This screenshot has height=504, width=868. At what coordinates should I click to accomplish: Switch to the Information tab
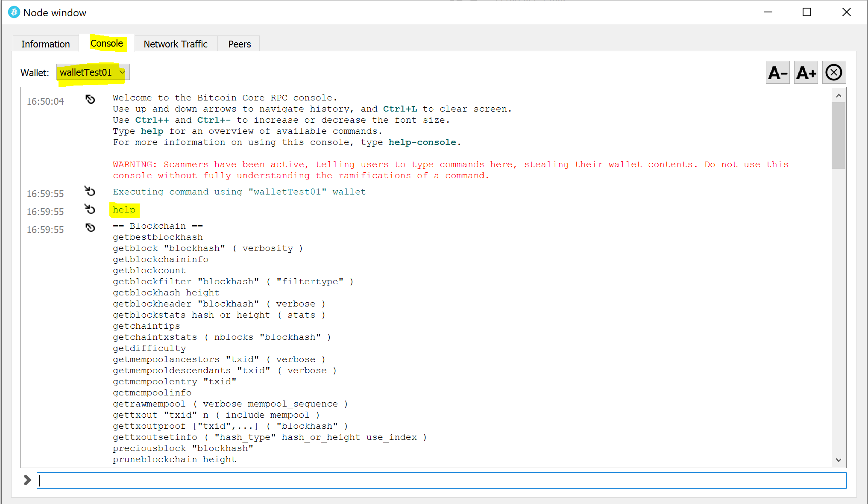pos(45,44)
